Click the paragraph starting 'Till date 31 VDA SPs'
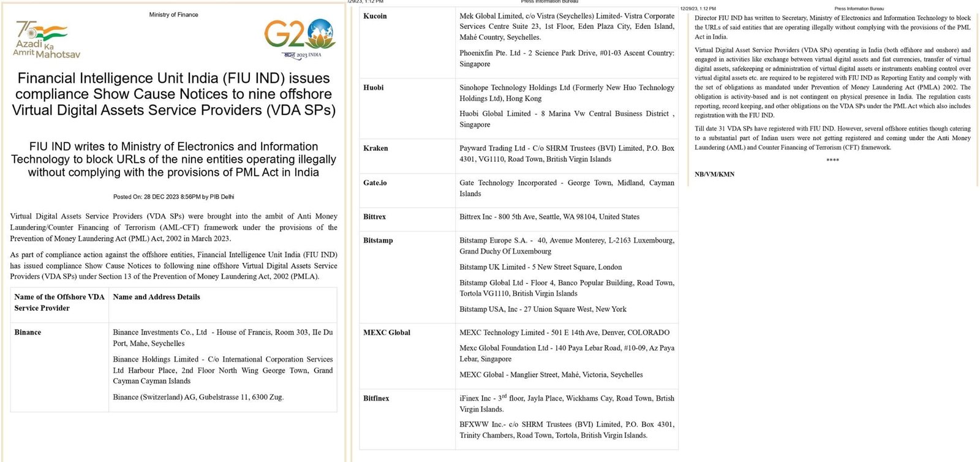Screen dimensions: 980x462 (x=832, y=138)
